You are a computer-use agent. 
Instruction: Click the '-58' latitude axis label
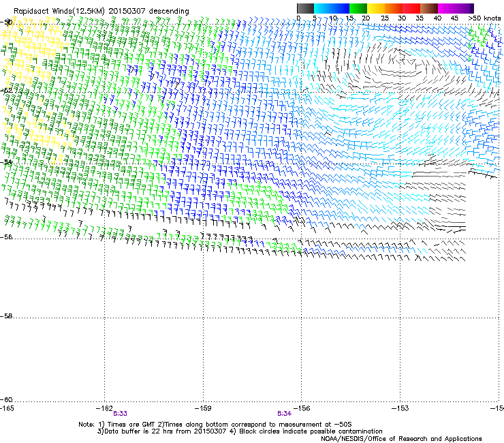point(6,316)
